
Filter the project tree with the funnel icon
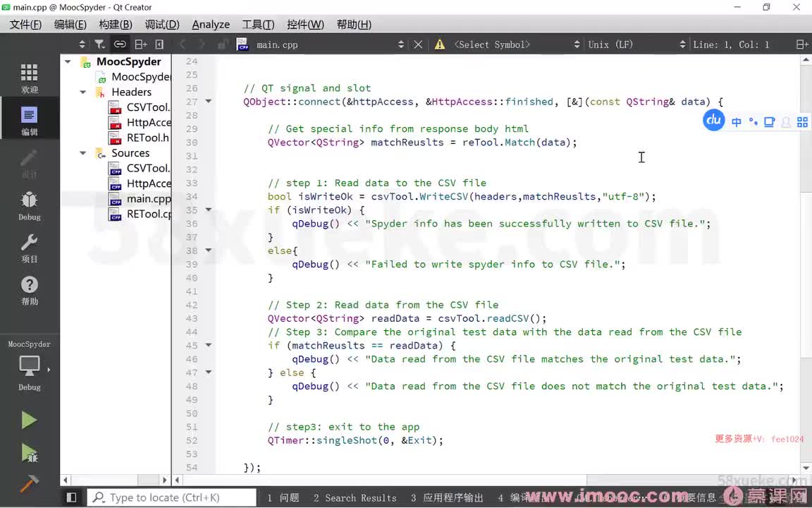point(99,44)
